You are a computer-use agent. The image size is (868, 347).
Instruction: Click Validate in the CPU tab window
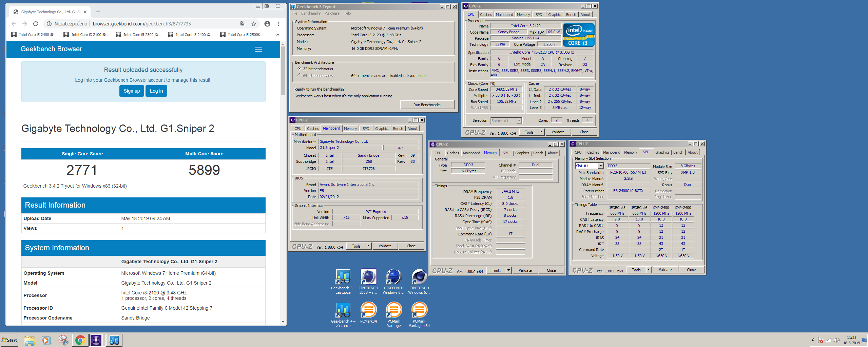pyautogui.click(x=558, y=132)
